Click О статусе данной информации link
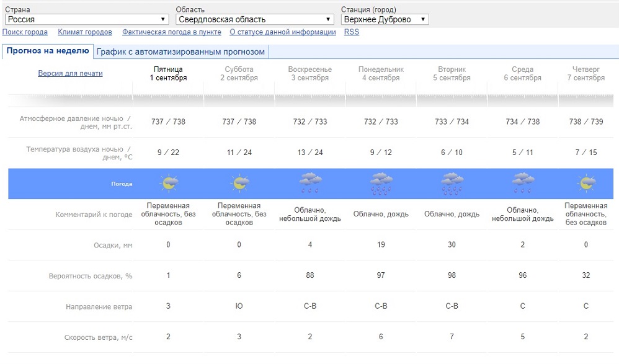Screen dimensions: 619x364 click(282, 32)
